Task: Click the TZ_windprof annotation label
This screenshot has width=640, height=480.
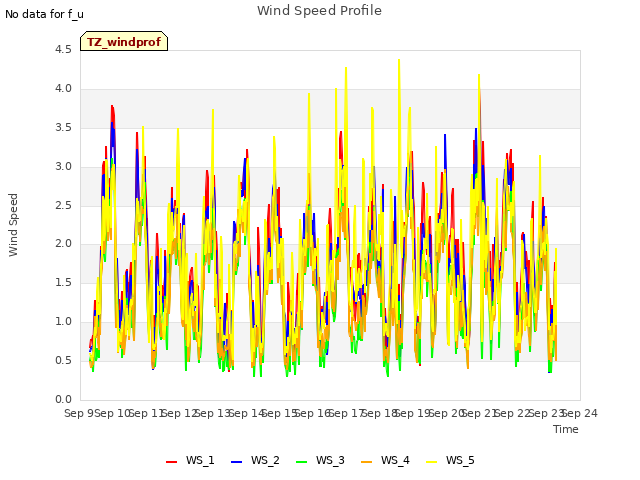Action: point(124,42)
